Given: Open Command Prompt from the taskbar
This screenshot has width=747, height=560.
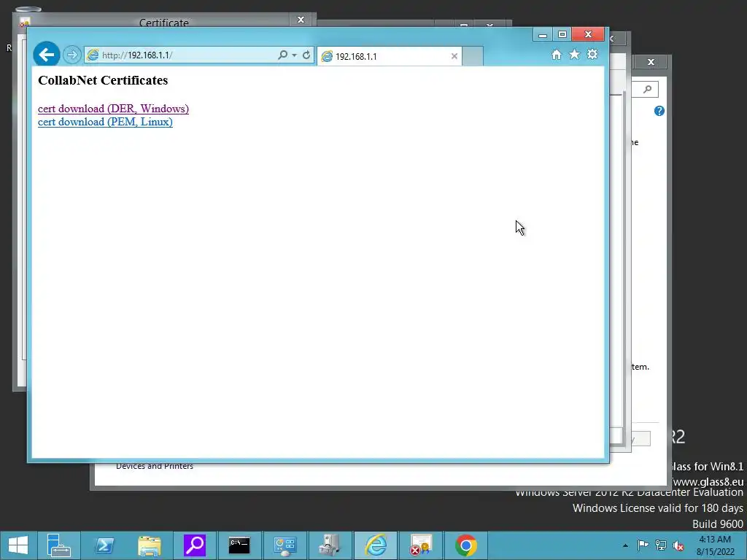Looking at the screenshot, I should point(239,545).
